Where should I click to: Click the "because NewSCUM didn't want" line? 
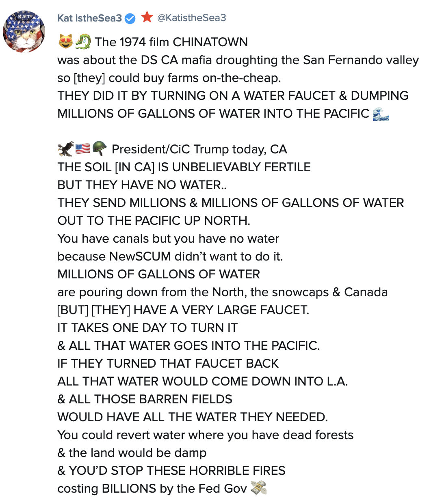pos(170,256)
